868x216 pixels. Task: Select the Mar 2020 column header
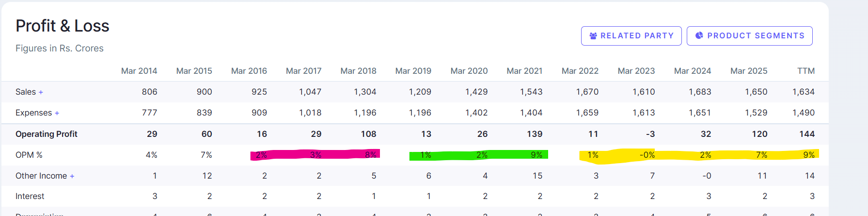[469, 71]
